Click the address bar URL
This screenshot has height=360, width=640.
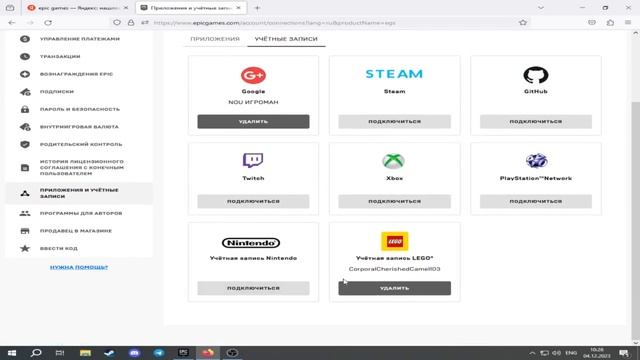[274, 23]
